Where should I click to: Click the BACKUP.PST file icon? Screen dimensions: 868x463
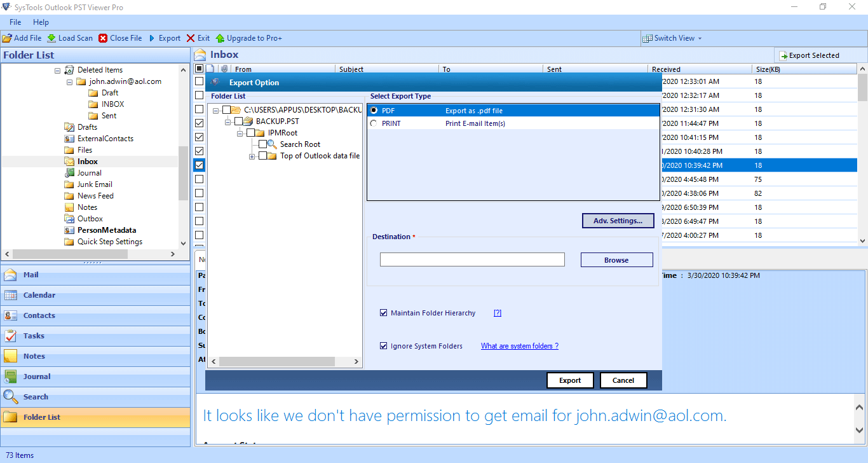[x=248, y=121]
